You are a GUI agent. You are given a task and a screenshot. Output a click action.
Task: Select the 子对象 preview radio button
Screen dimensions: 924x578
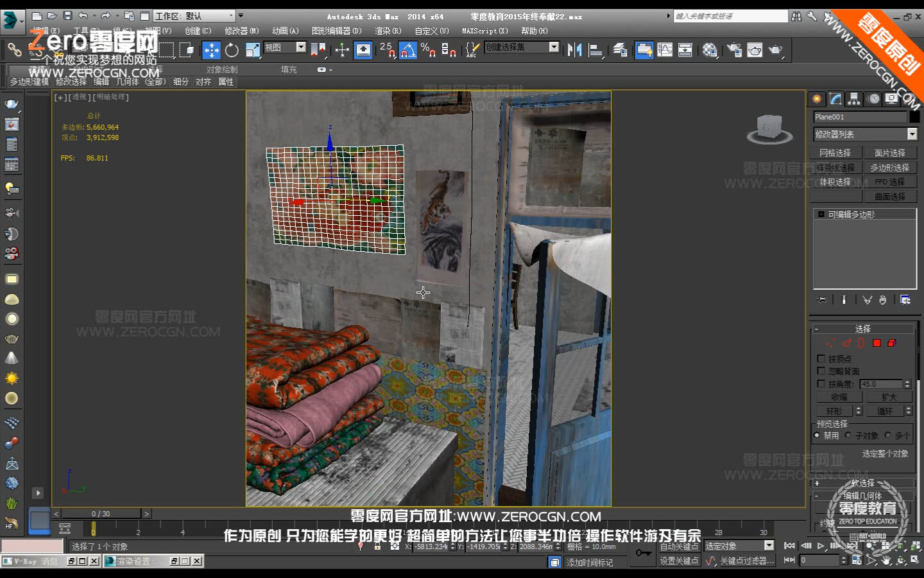point(848,435)
